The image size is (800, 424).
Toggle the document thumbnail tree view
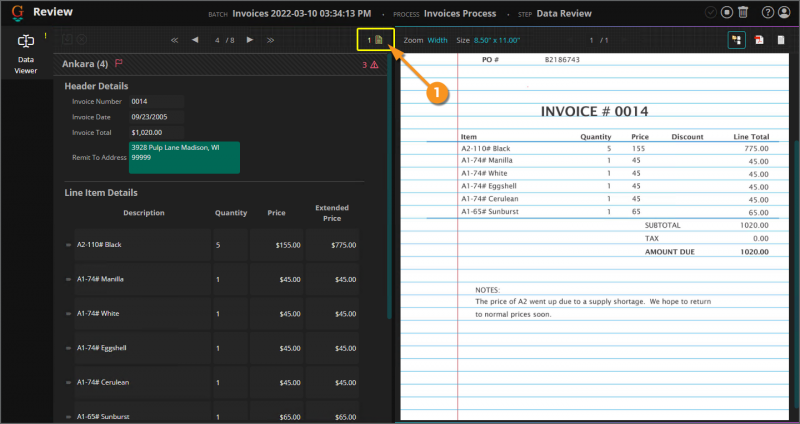(x=736, y=40)
